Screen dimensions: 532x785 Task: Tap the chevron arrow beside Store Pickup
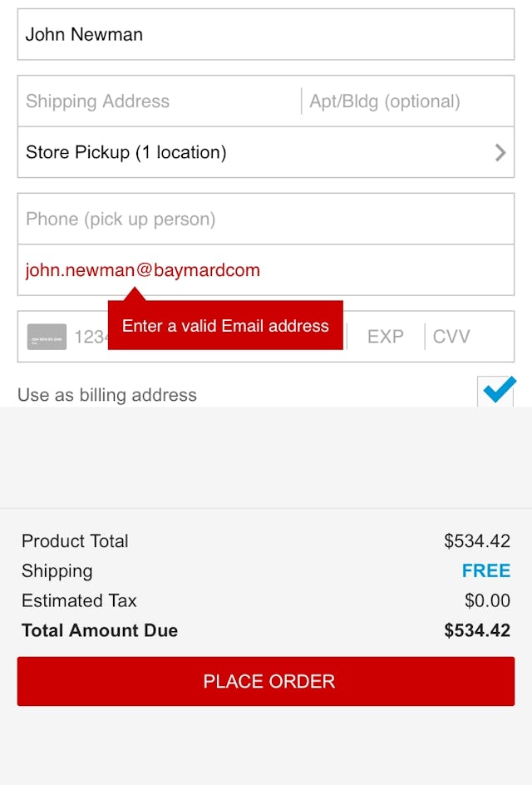pyautogui.click(x=500, y=152)
